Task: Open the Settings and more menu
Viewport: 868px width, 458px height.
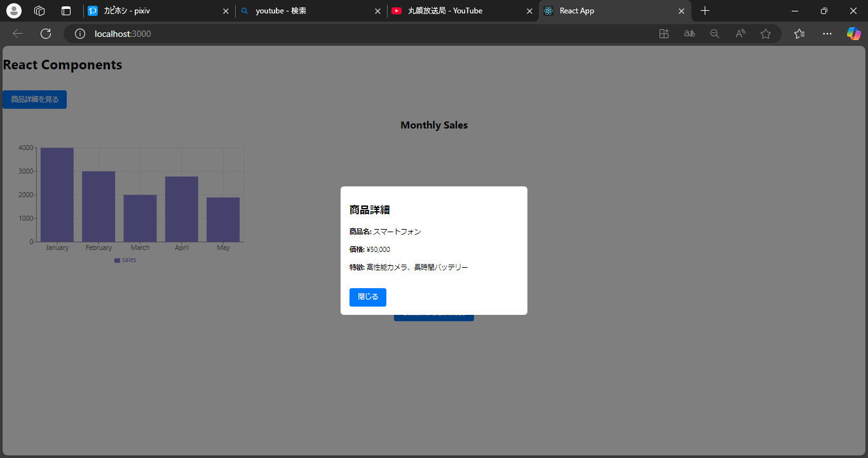Action: (827, 33)
